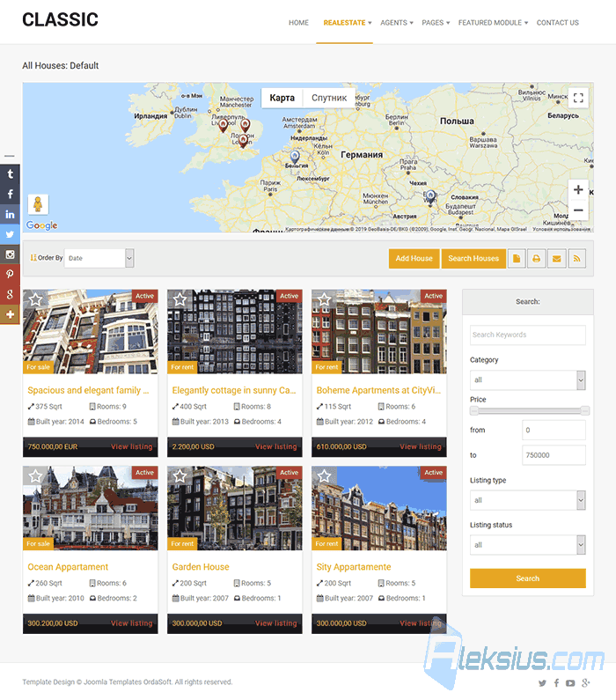Click View listing for Sity Appartamente
616x700 pixels.
click(420, 623)
